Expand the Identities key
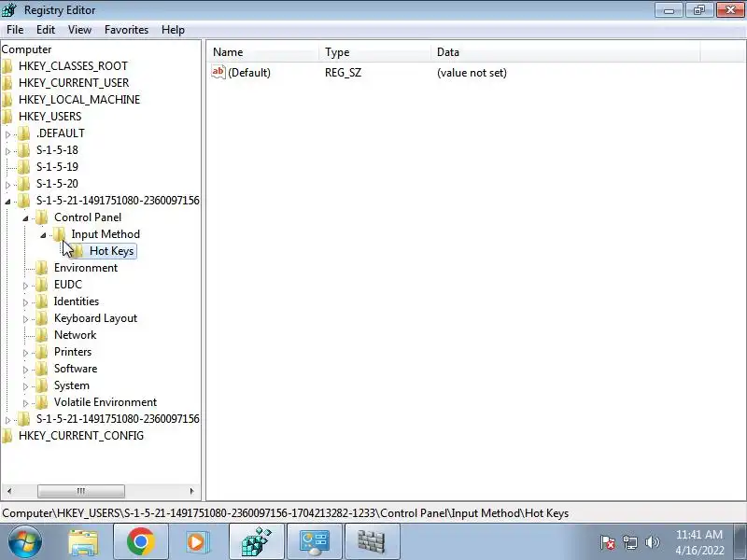 pos(25,302)
